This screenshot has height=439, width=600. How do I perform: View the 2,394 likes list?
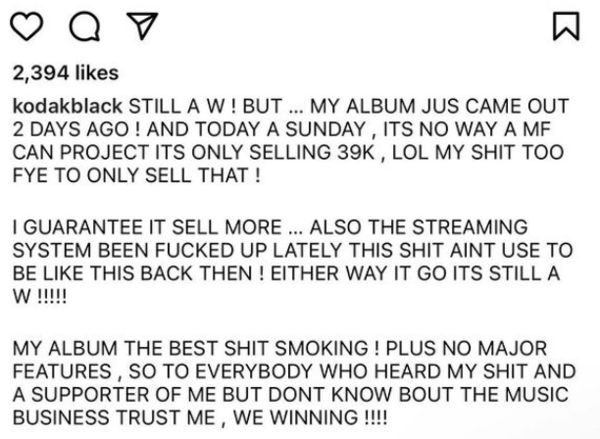65,73
